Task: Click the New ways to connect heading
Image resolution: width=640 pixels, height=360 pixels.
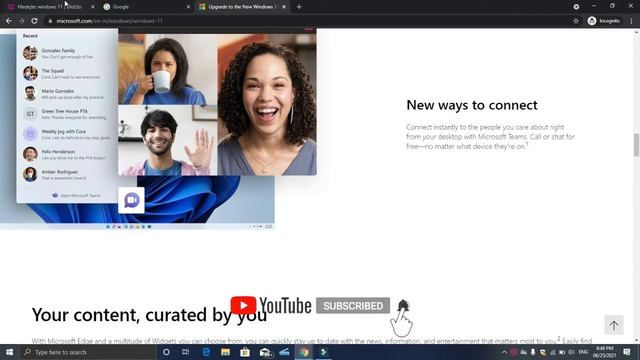Action: (472, 105)
